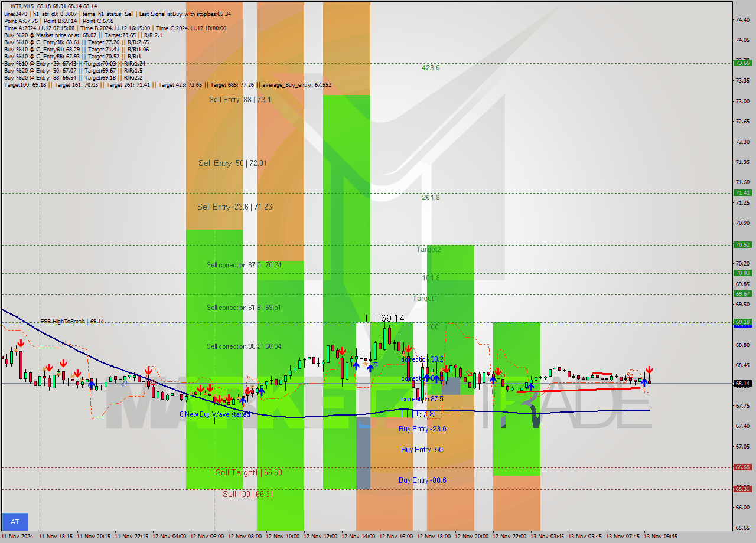Select the blue buy arrow below last candle
This screenshot has height=543, width=756.
tap(644, 383)
